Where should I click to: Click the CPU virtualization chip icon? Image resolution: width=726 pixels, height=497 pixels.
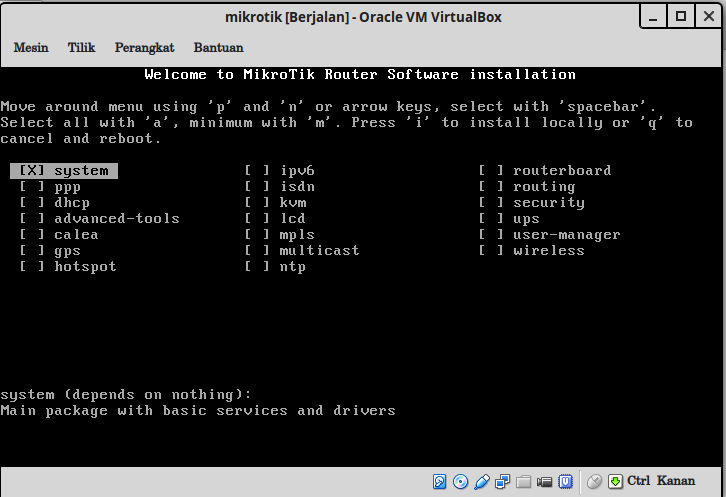(x=565, y=482)
